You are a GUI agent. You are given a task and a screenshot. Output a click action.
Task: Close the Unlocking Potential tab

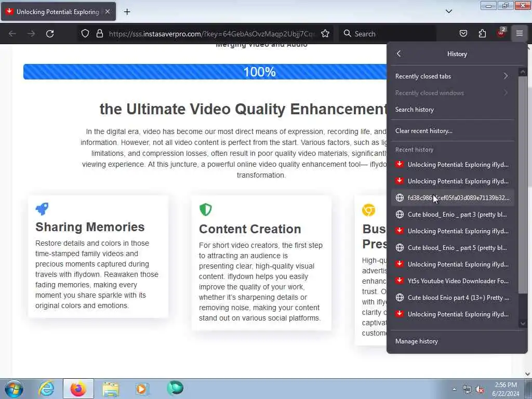click(107, 11)
